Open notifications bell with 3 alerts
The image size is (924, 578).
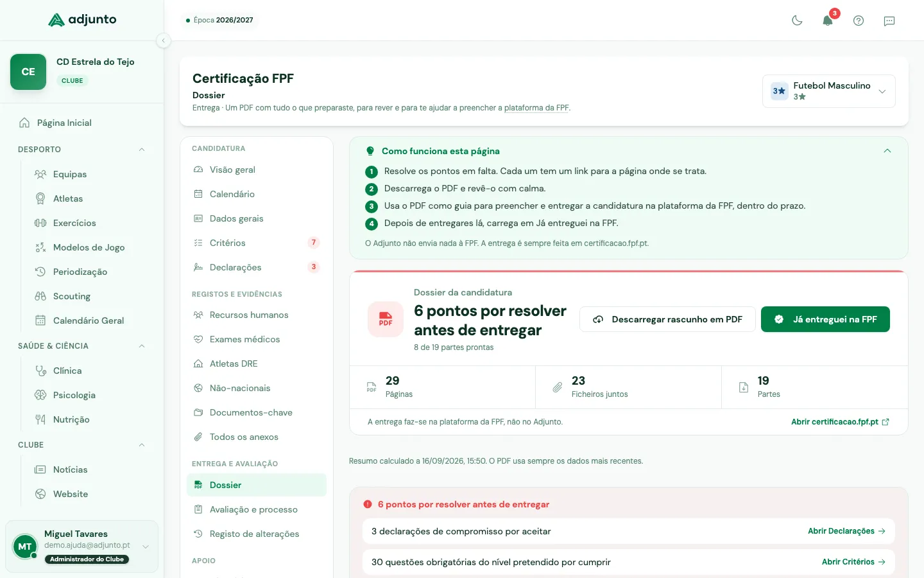tap(828, 21)
